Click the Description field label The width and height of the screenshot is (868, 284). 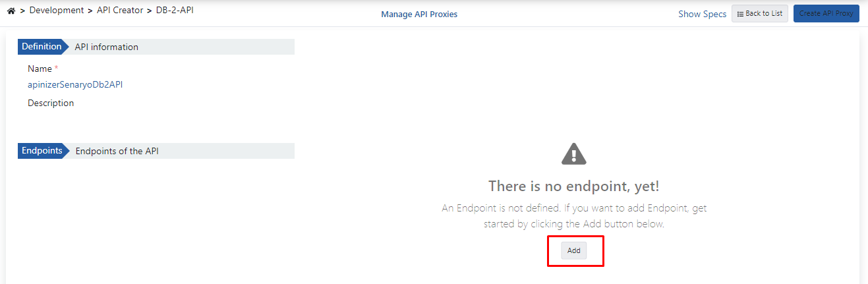[x=51, y=103]
